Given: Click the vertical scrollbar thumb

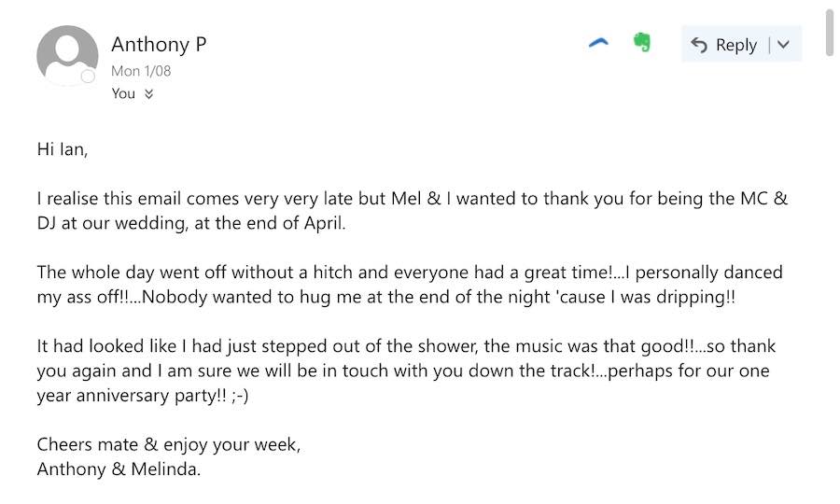Looking at the screenshot, I should click(830, 34).
